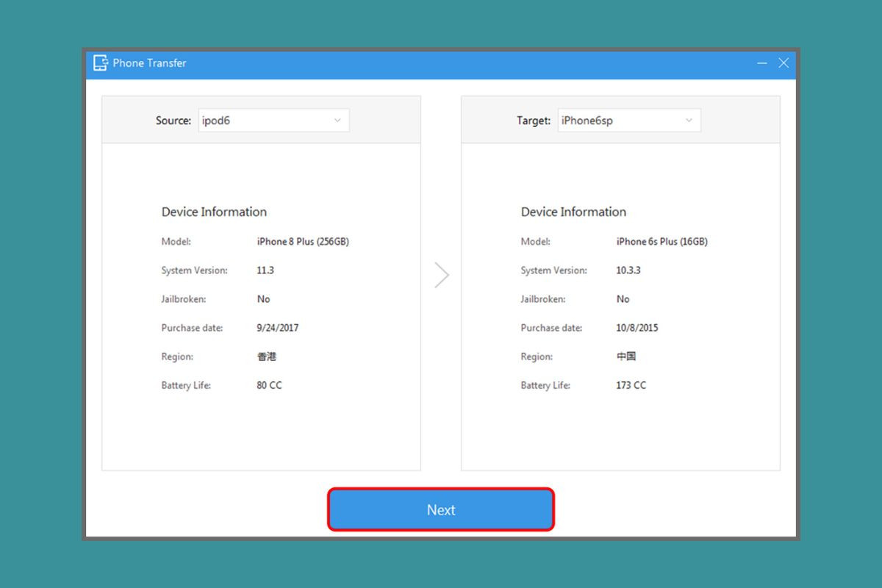Click the Next button

tap(441, 509)
